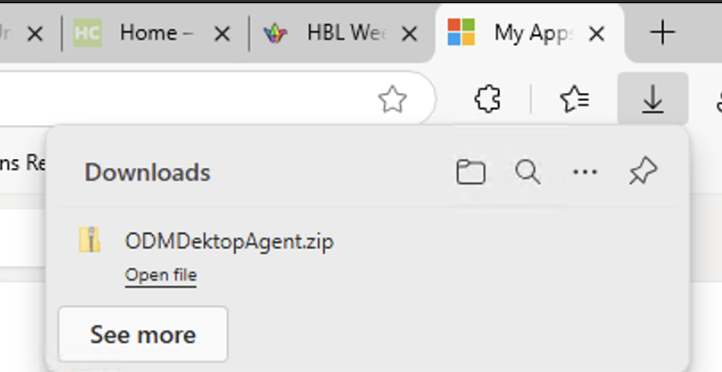Open the Downloads more options menu
The width and height of the screenshot is (722, 372).
point(585,172)
